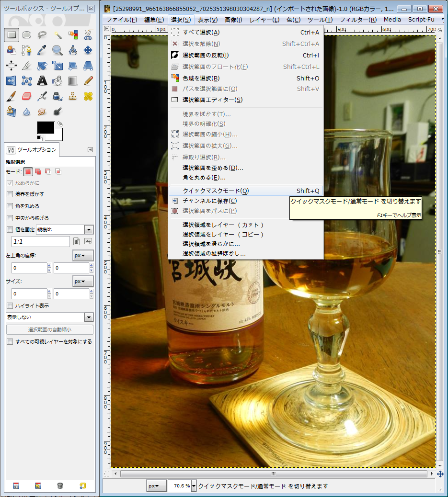Open the 表示しない guides dropdown
Screen dimensions: 448x497
(89, 317)
